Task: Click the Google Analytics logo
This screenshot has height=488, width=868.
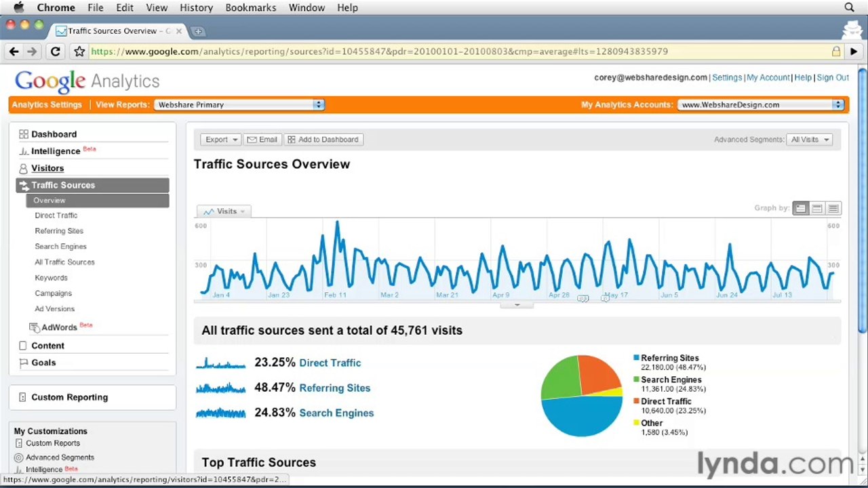Action: tap(87, 81)
